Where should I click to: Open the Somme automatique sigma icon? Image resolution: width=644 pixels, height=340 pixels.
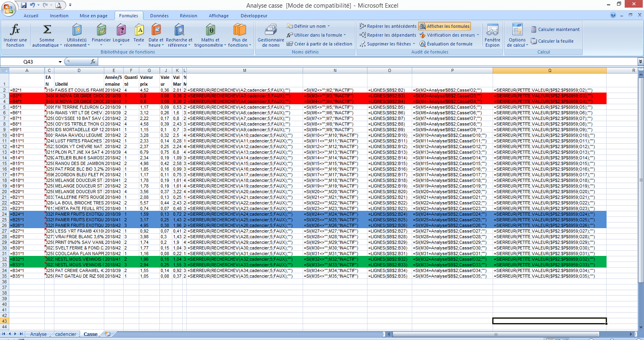click(x=47, y=29)
